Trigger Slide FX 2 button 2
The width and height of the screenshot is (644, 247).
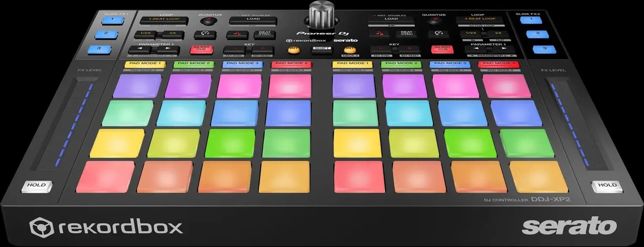click(538, 34)
